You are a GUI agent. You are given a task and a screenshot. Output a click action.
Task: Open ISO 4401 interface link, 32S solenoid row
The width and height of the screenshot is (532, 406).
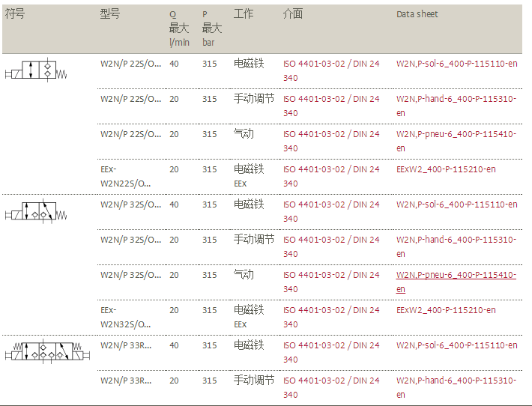coord(331,212)
